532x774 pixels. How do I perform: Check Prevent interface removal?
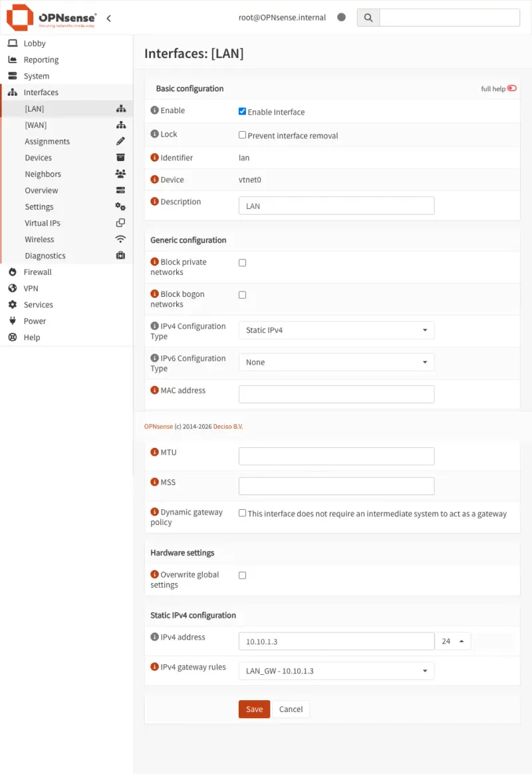pyautogui.click(x=242, y=135)
